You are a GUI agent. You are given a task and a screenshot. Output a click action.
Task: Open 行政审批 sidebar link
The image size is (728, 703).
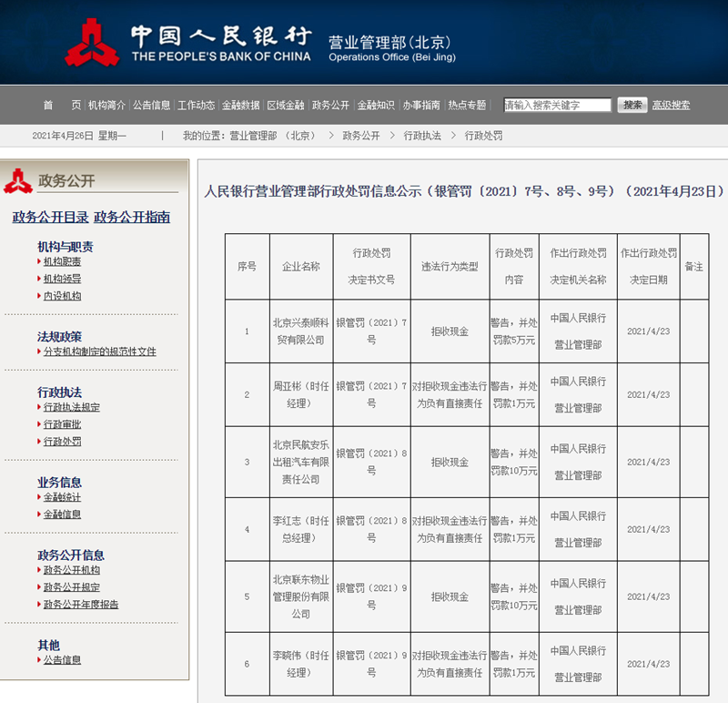[62, 424]
